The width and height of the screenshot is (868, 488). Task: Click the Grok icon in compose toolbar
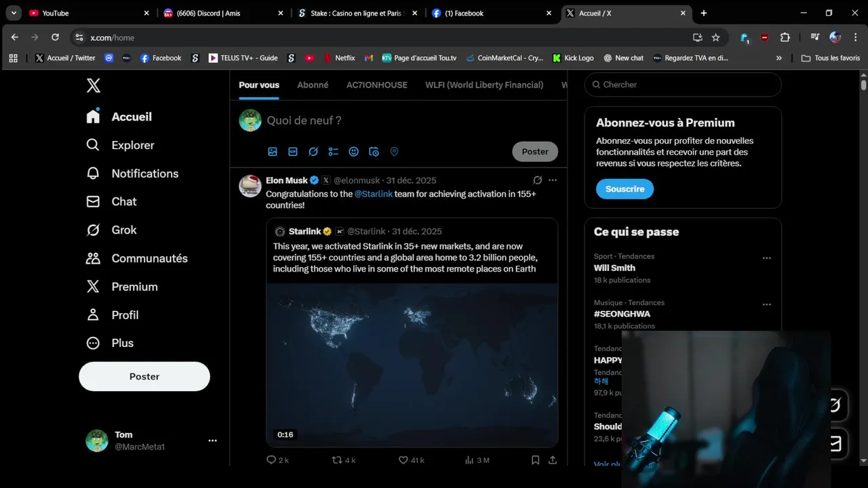click(x=313, y=152)
